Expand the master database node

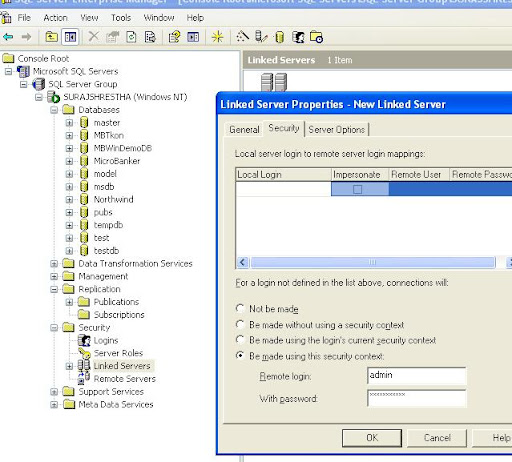pyautogui.click(x=69, y=123)
